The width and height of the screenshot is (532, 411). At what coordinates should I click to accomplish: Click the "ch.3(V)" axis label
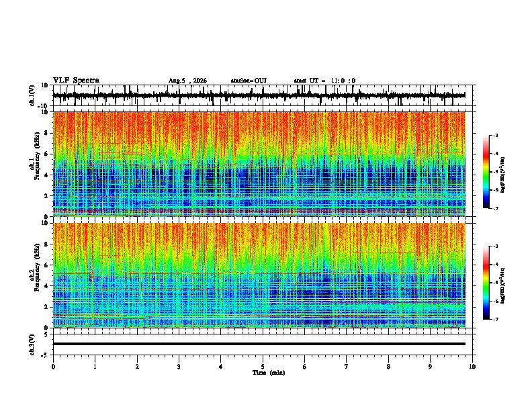[32, 345]
